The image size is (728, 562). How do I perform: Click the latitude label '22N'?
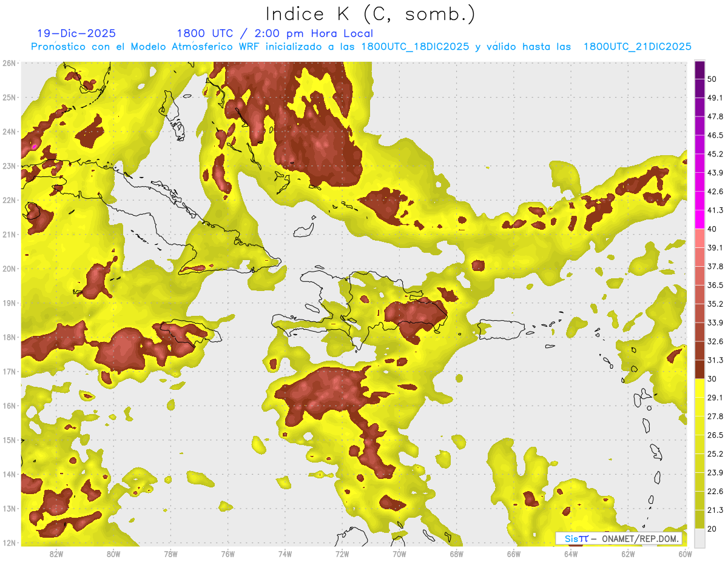(x=9, y=200)
